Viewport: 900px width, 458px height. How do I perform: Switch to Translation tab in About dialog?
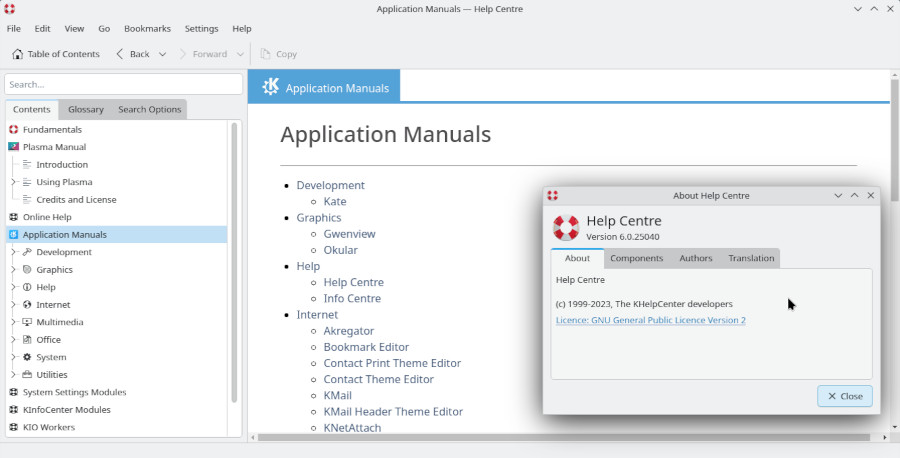click(x=751, y=258)
